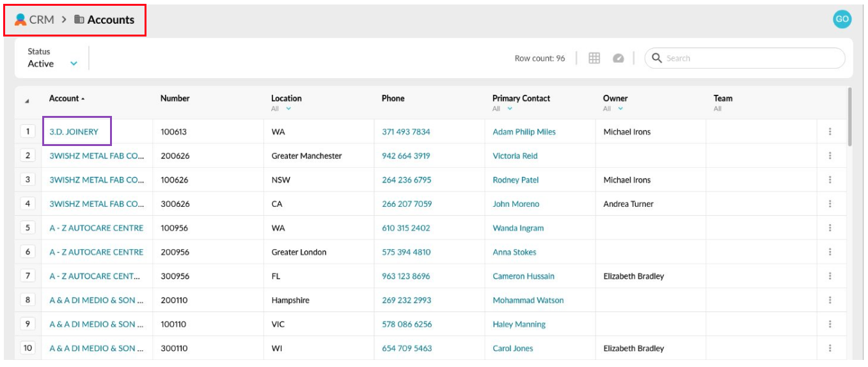Expand the Status Active dropdown
Image resolution: width=868 pixels, height=367 pixels.
(x=74, y=64)
